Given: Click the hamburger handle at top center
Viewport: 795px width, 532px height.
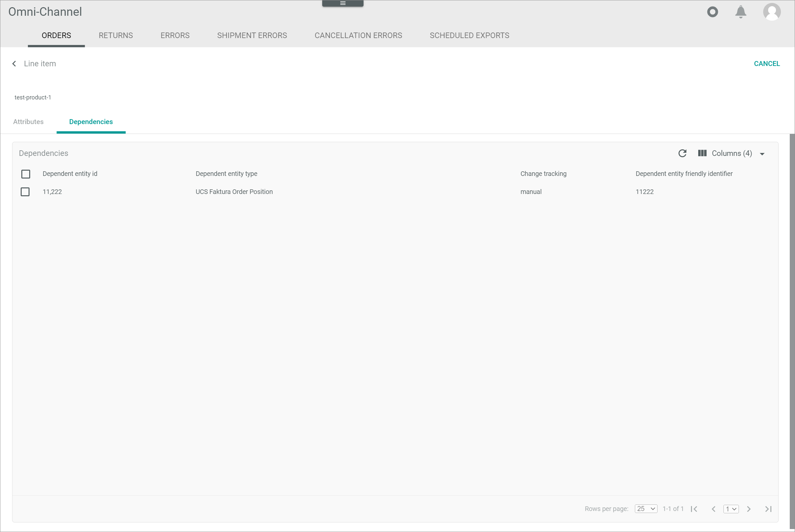Looking at the screenshot, I should tap(343, 3).
